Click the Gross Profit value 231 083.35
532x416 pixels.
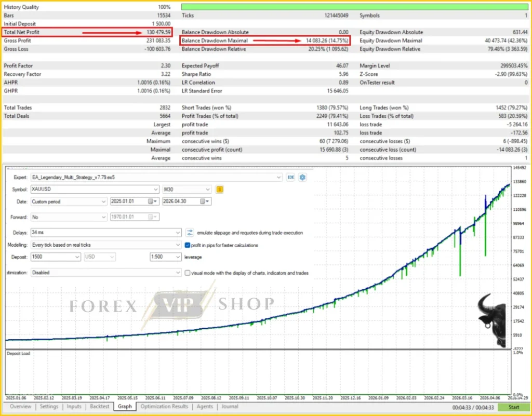pyautogui.click(x=159, y=41)
